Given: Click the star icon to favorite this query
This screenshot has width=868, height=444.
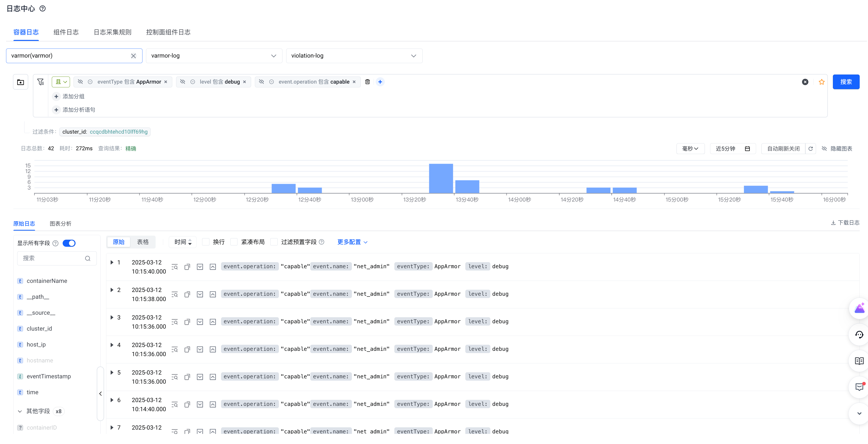Looking at the screenshot, I should (x=822, y=82).
